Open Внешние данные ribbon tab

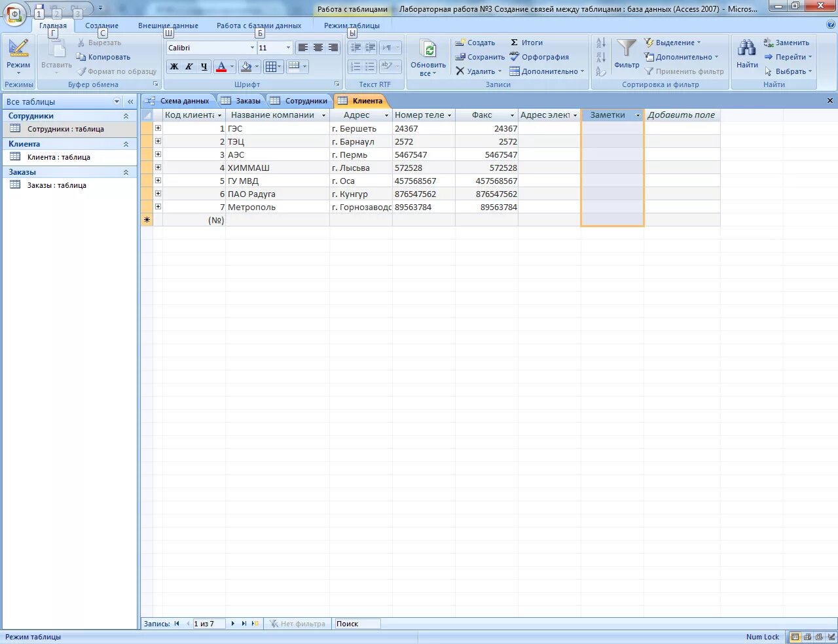click(x=168, y=26)
